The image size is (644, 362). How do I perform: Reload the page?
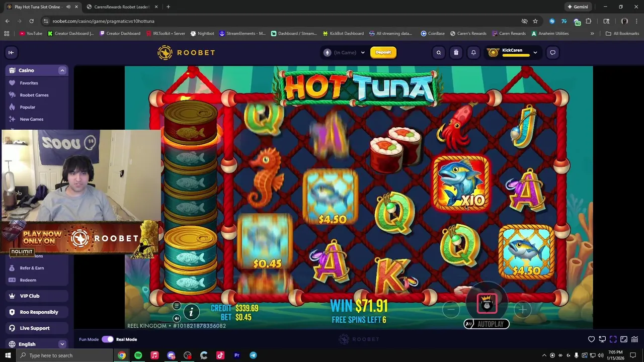(31, 21)
